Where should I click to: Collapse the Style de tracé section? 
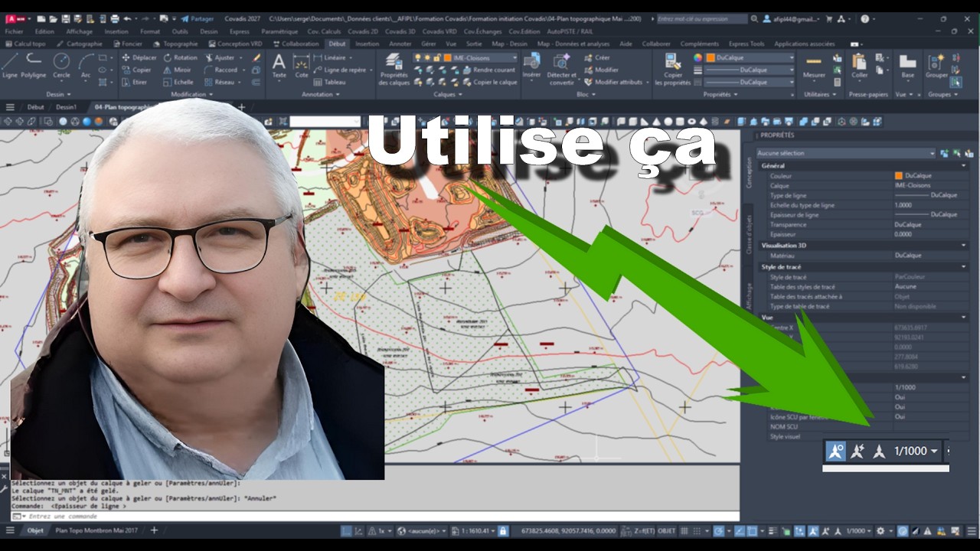click(x=964, y=266)
